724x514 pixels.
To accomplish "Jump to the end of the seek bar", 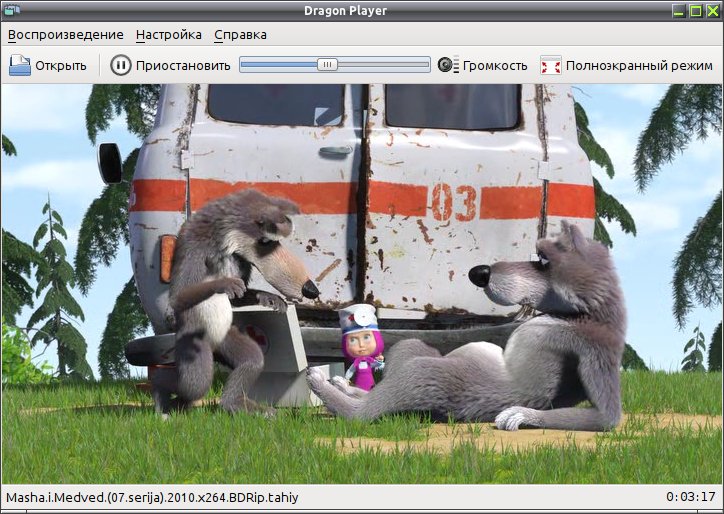I will pyautogui.click(x=428, y=65).
